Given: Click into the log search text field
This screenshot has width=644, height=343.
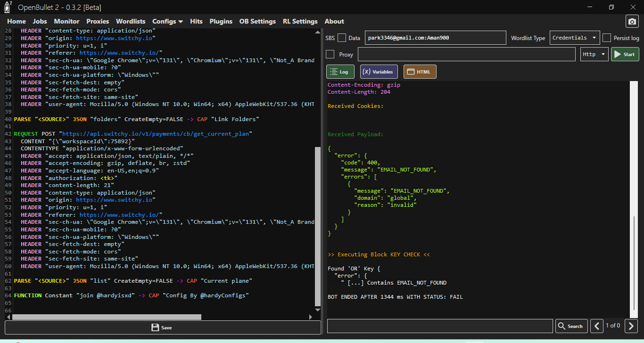Looking at the screenshot, I should coord(439,326).
